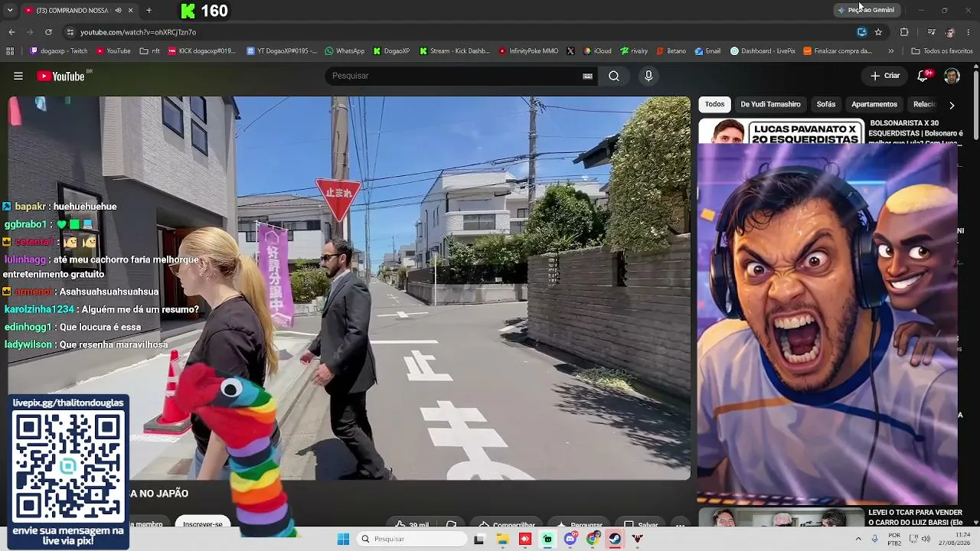Viewport: 980px width, 551px height.
Task: Select the De Yudi Tamashiro chip
Action: [x=770, y=104]
